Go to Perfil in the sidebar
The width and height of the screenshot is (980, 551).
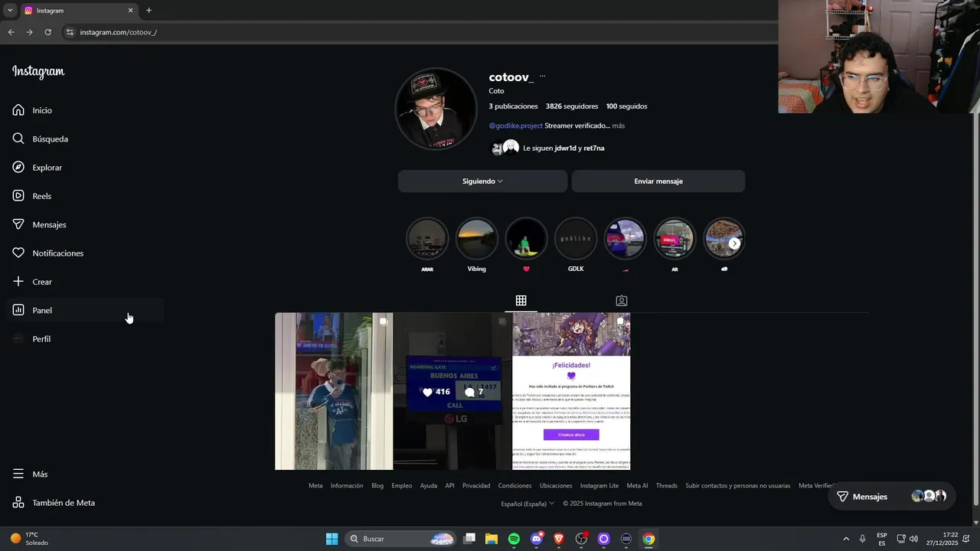tap(31, 339)
